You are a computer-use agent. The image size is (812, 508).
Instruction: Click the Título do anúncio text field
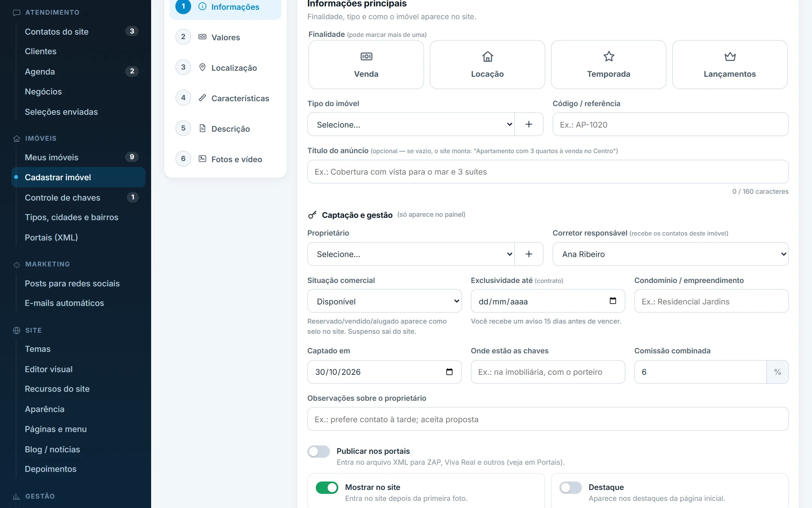(x=548, y=172)
